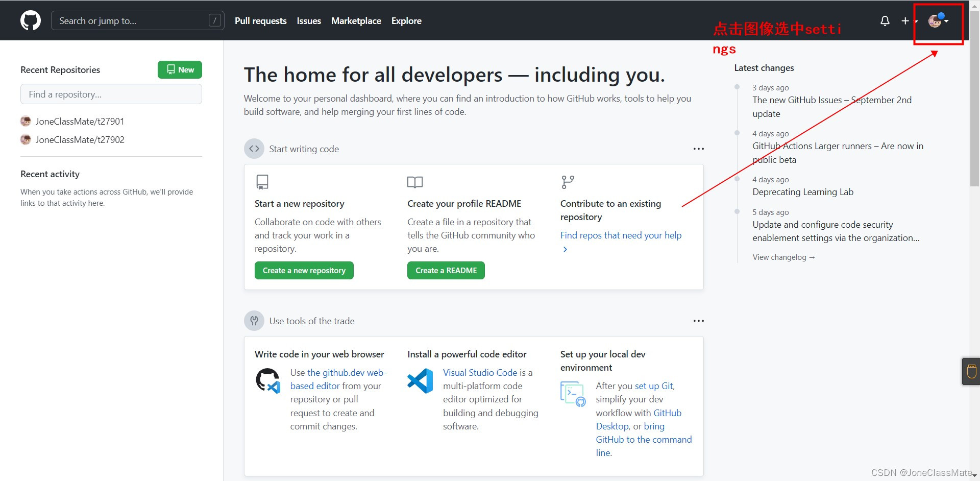
Task: Open the more options menu for Use tools of the trade
Action: point(698,321)
